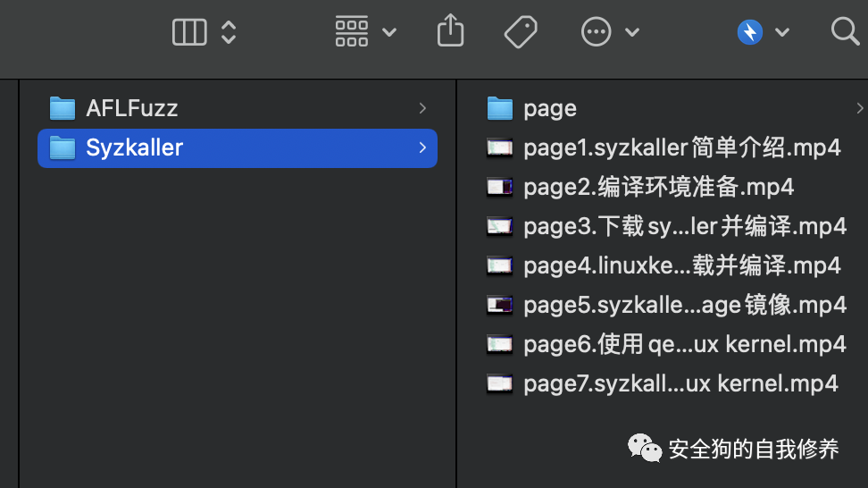Viewport: 868px width, 488px height.
Task: Click thumbnail of the page6.使用 video
Action: (x=500, y=344)
